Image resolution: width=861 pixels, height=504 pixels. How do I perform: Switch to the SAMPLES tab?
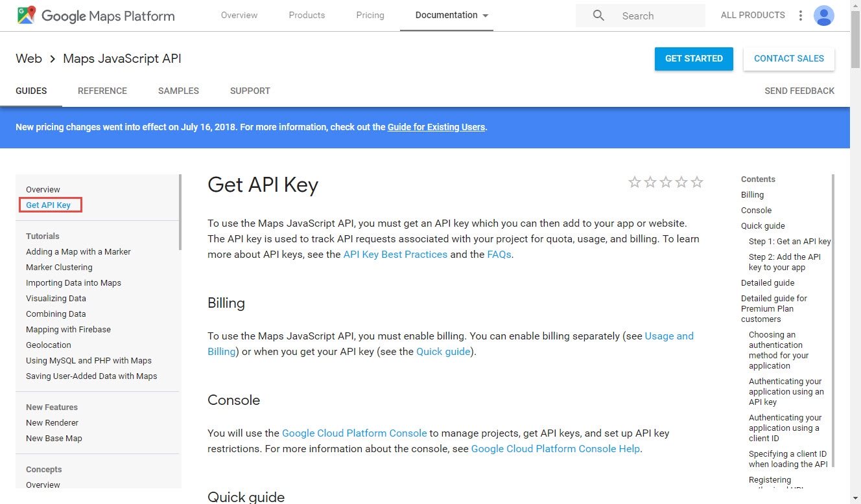(178, 91)
